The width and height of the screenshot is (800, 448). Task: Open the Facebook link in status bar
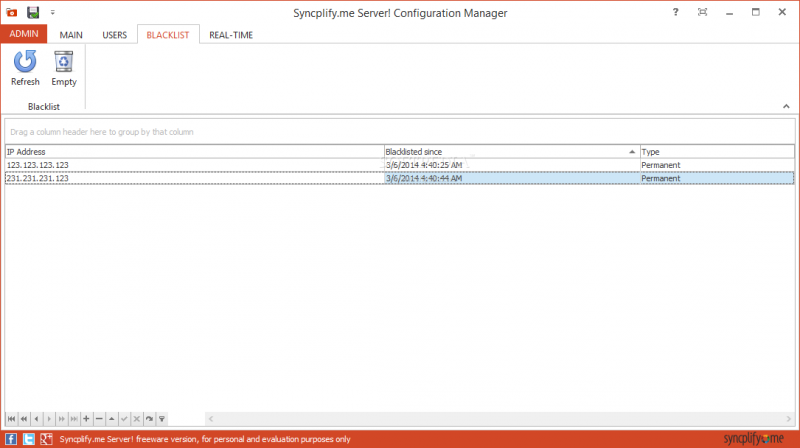11,439
